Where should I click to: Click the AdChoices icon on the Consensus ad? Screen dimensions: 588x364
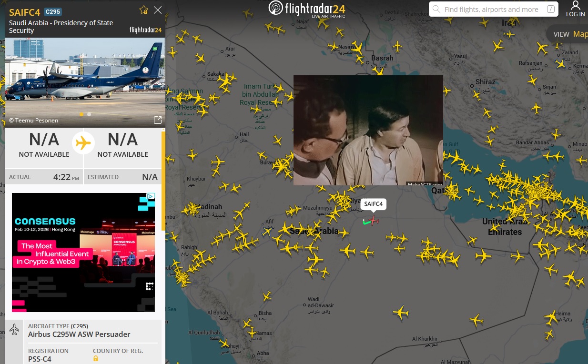[x=150, y=197]
